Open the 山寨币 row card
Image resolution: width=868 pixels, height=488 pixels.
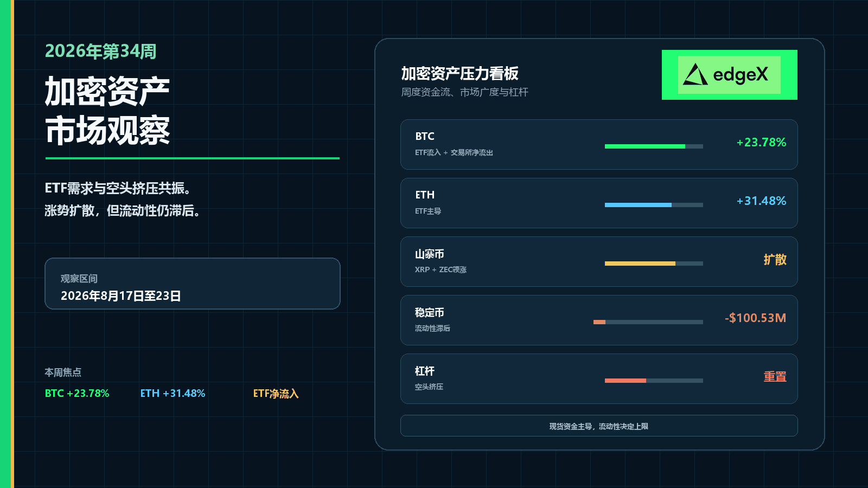point(599,261)
